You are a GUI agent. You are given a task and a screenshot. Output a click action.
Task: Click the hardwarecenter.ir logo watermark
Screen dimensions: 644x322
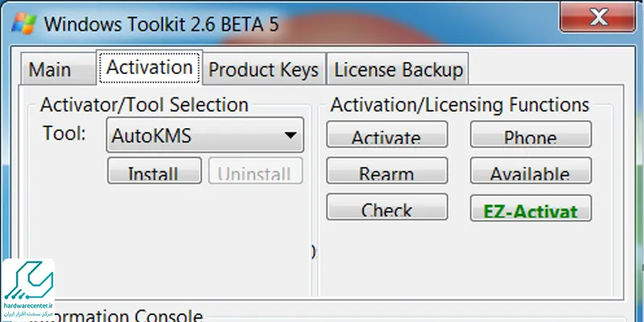pyautogui.click(x=29, y=290)
